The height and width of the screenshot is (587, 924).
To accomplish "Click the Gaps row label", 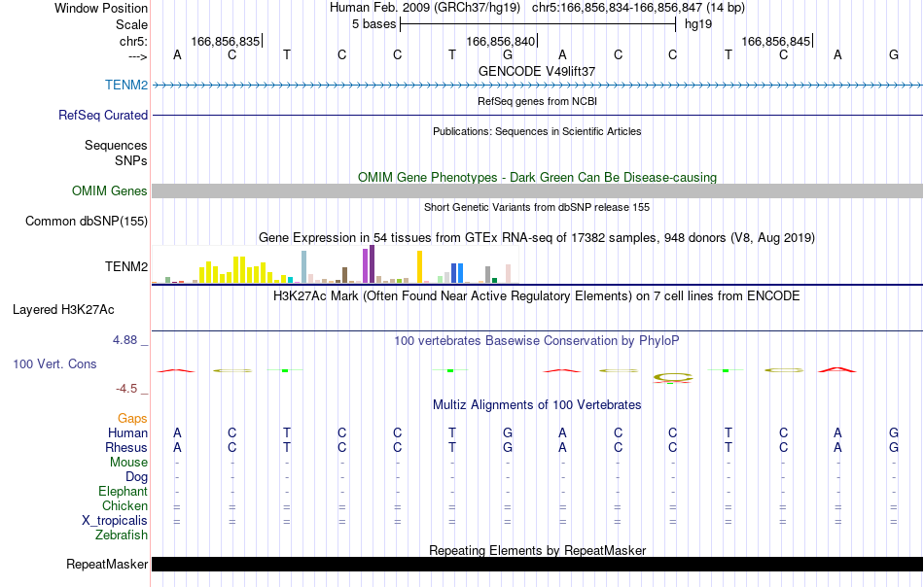I will click(x=132, y=419).
